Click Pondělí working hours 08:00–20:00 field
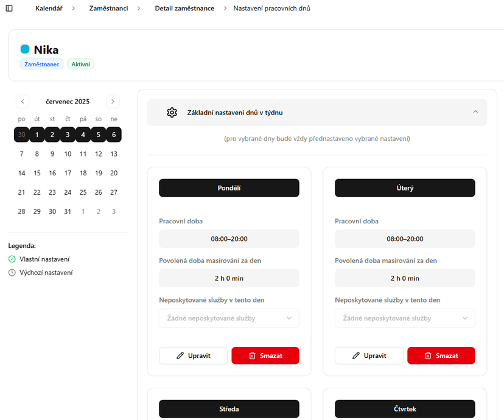 [229, 239]
